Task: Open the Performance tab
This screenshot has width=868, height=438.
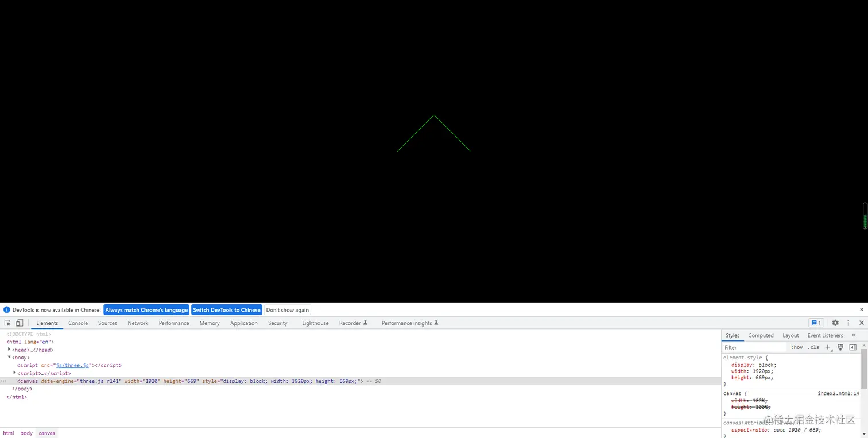Action: point(174,323)
